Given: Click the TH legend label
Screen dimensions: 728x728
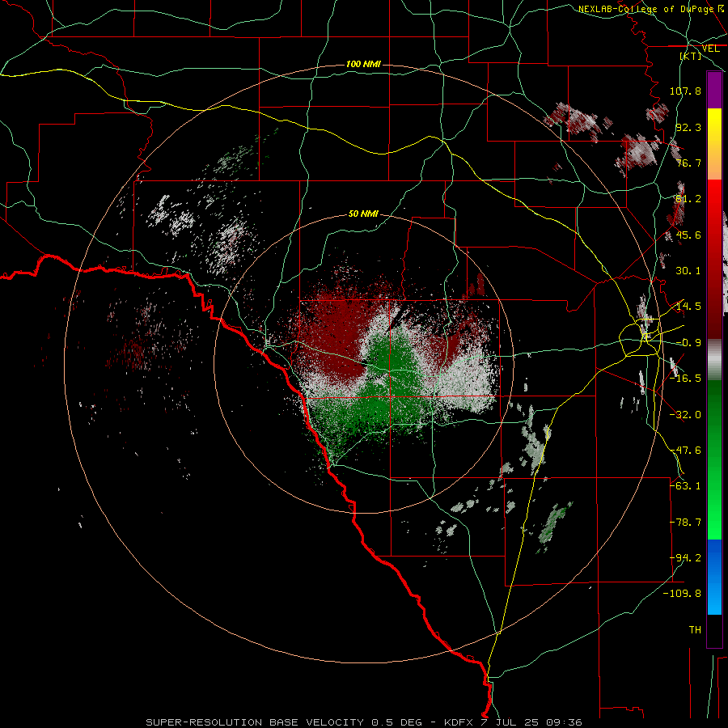Looking at the screenshot, I should click(695, 630).
